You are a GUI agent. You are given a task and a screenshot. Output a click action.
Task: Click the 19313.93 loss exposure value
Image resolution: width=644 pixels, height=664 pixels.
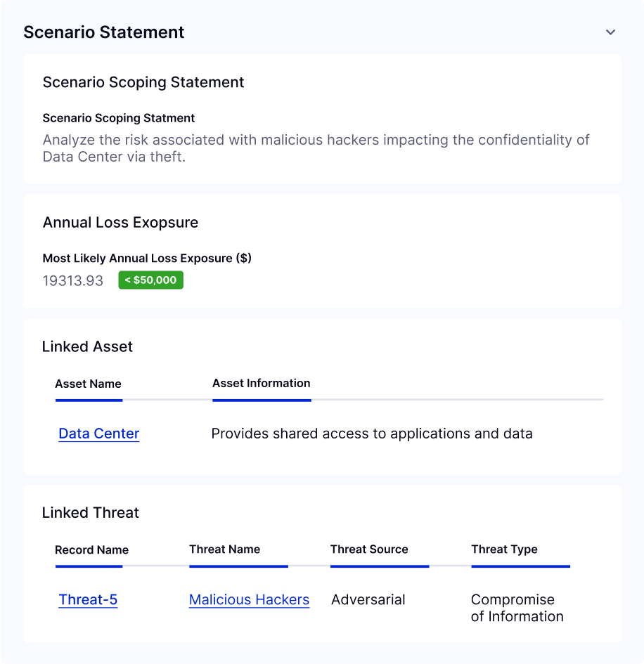73,280
